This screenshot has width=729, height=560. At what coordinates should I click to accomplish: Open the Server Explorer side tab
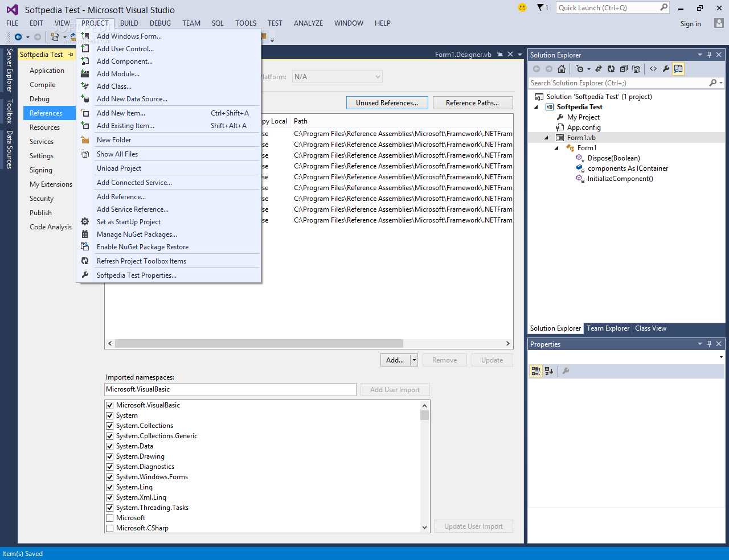pos(9,70)
